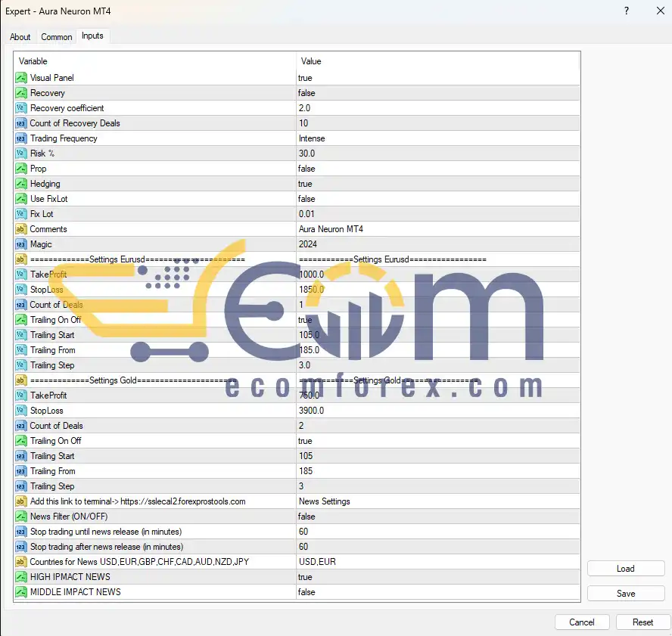Switch to the Common tab

click(x=57, y=37)
